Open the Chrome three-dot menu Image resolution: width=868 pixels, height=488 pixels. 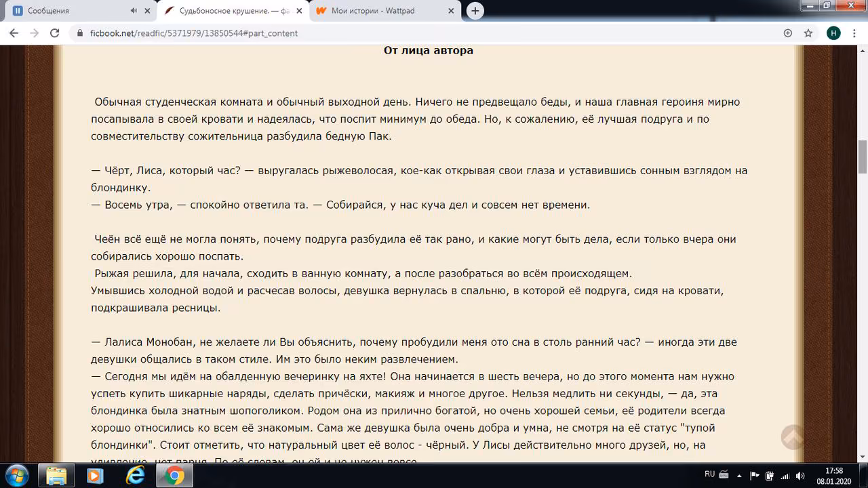pyautogui.click(x=854, y=33)
